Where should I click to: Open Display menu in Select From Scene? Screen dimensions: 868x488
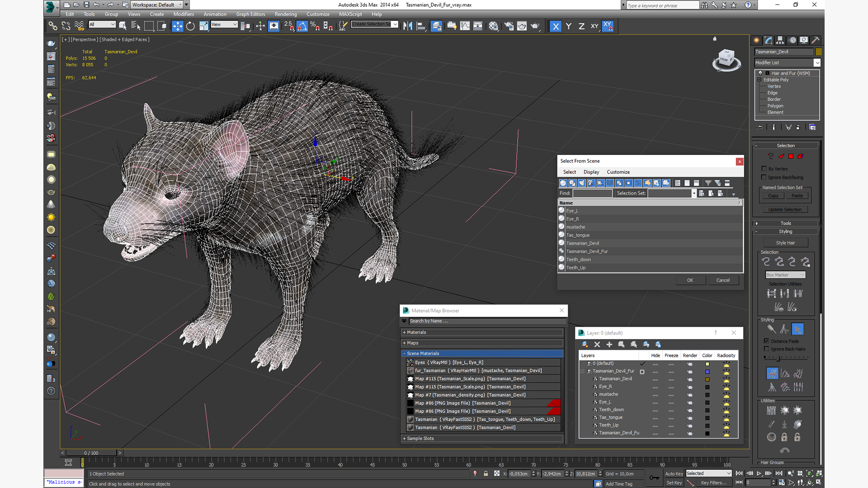click(591, 172)
